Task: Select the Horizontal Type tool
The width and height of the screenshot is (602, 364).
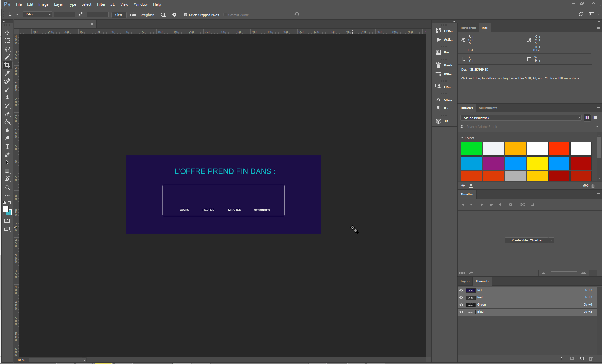Action: (x=7, y=146)
